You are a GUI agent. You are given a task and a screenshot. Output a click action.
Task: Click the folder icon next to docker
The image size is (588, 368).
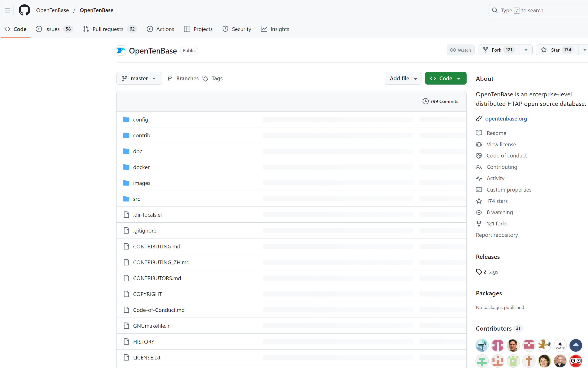(126, 167)
